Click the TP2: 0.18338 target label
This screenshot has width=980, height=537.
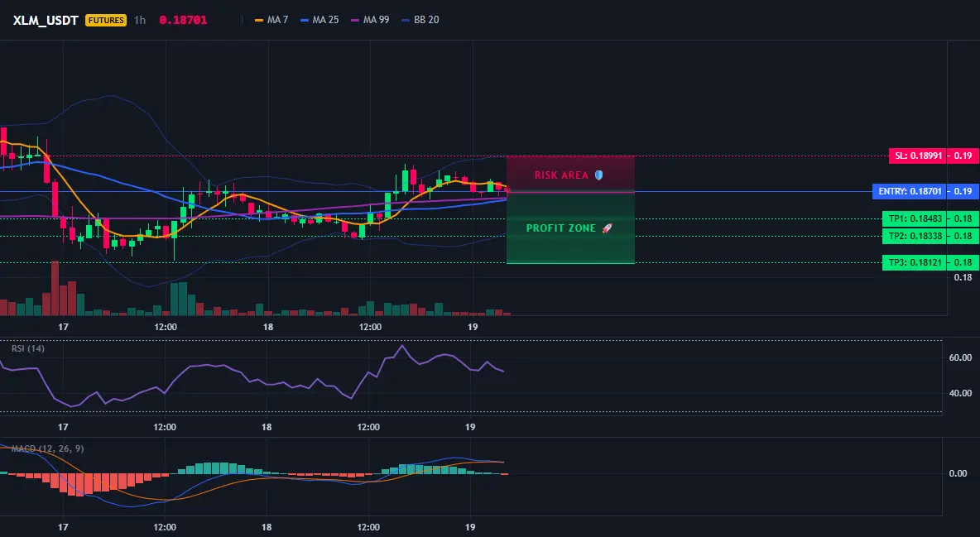913,236
